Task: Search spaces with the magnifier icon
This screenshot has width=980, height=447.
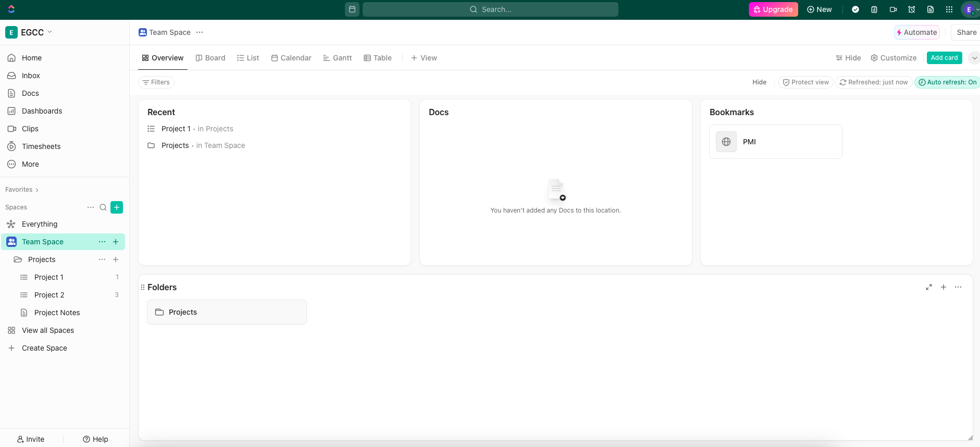Action: pyautogui.click(x=103, y=207)
